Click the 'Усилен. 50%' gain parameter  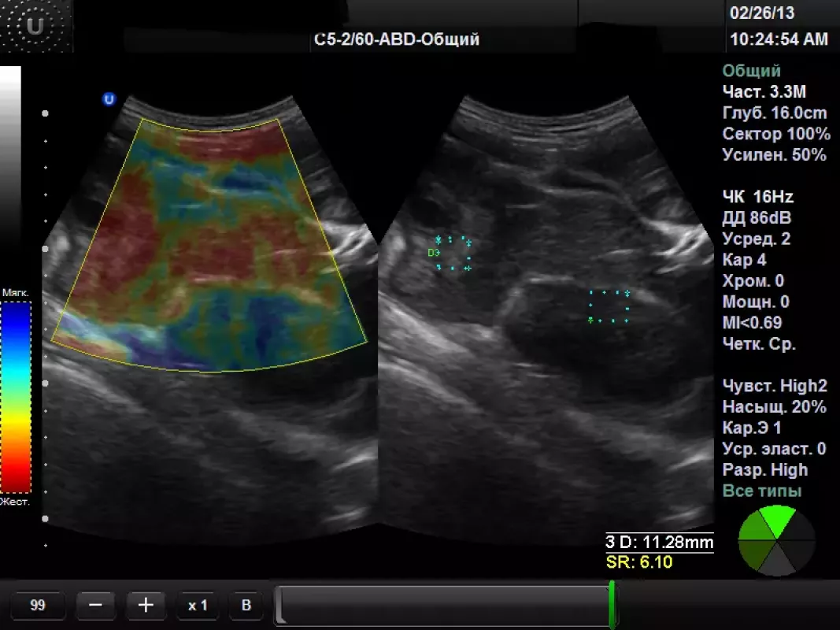pos(774,155)
